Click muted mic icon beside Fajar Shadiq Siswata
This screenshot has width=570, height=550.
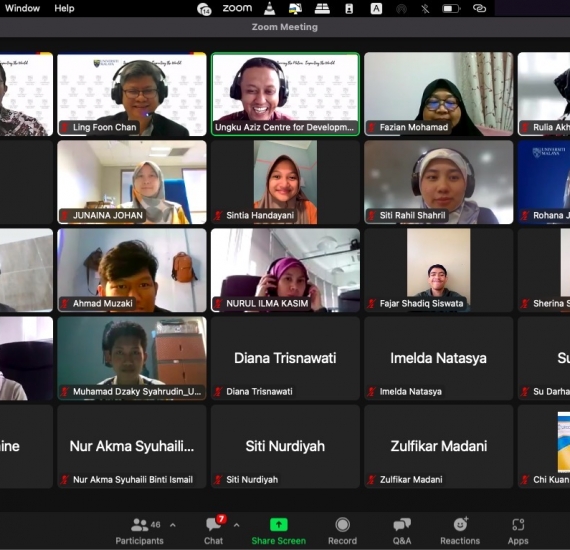[372, 303]
